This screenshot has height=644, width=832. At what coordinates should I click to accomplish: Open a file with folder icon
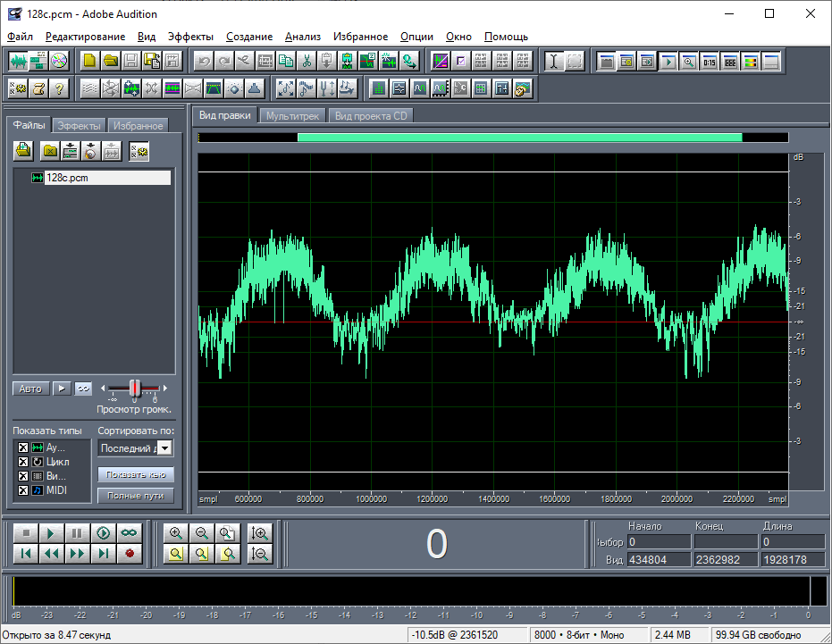(x=111, y=61)
